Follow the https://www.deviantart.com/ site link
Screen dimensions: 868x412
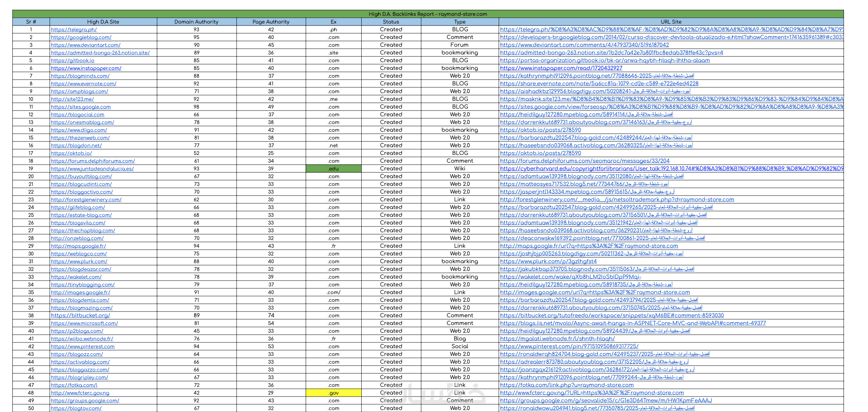tap(86, 45)
